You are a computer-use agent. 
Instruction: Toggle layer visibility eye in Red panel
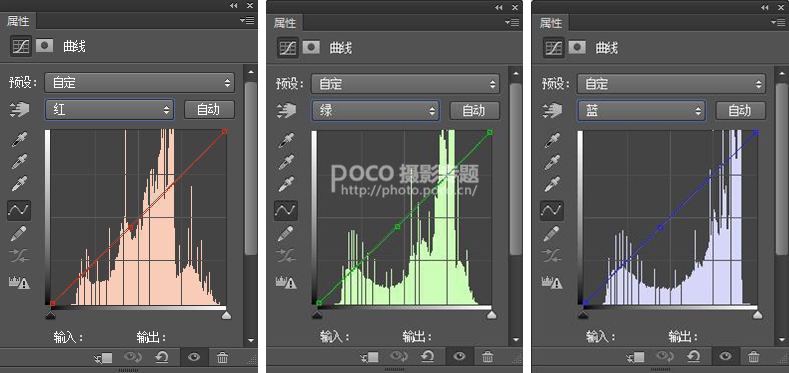pos(194,357)
